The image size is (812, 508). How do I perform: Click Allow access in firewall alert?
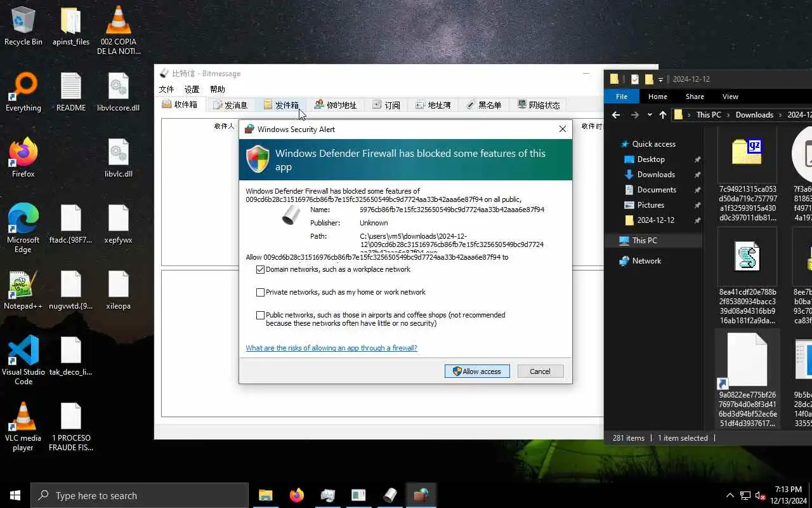[x=477, y=371]
